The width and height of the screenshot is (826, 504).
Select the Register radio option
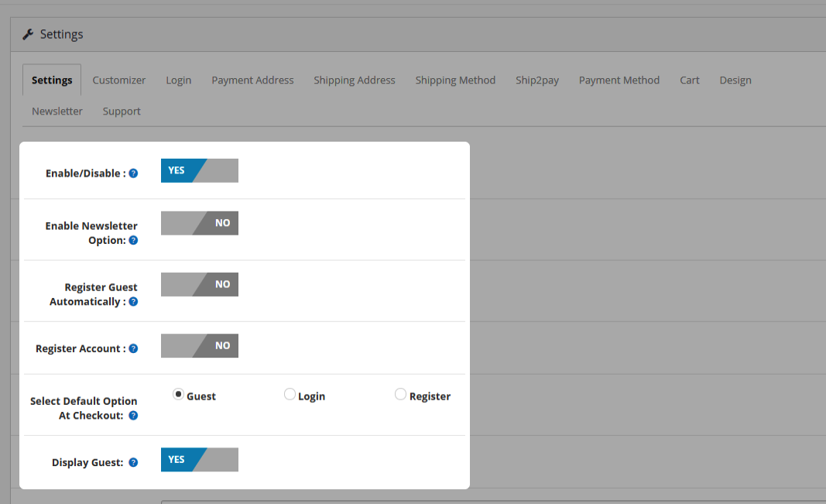coord(400,395)
